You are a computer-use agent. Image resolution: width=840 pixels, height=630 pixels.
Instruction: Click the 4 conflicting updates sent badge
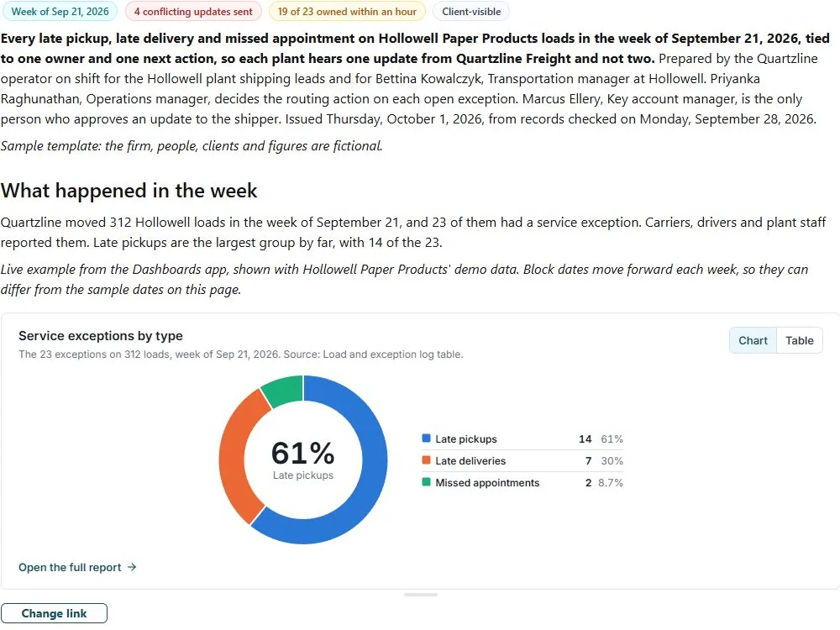pyautogui.click(x=193, y=11)
